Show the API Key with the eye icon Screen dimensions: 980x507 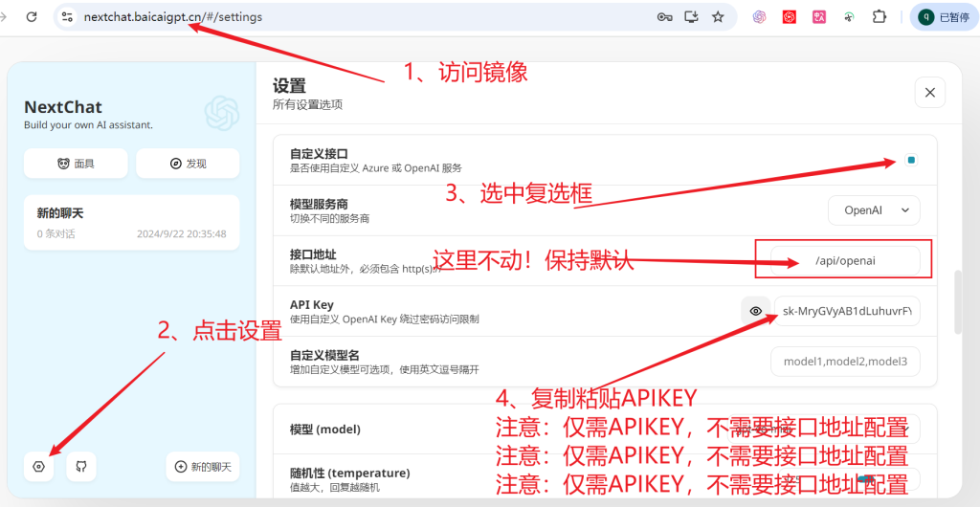756,311
